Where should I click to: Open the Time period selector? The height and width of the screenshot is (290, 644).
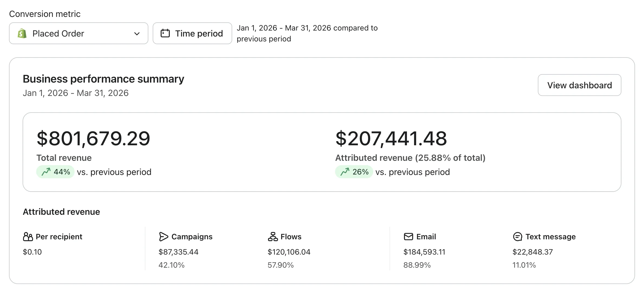coord(192,33)
